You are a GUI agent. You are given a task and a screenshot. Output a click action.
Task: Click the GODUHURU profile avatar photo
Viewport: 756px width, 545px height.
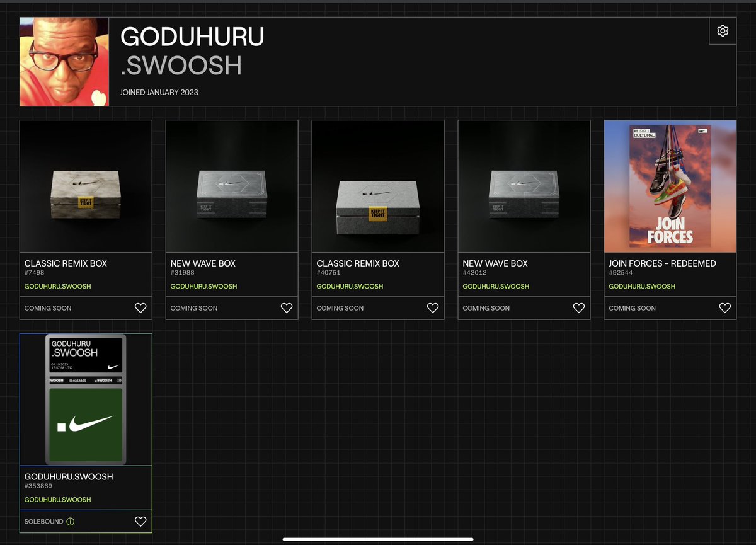pos(64,62)
